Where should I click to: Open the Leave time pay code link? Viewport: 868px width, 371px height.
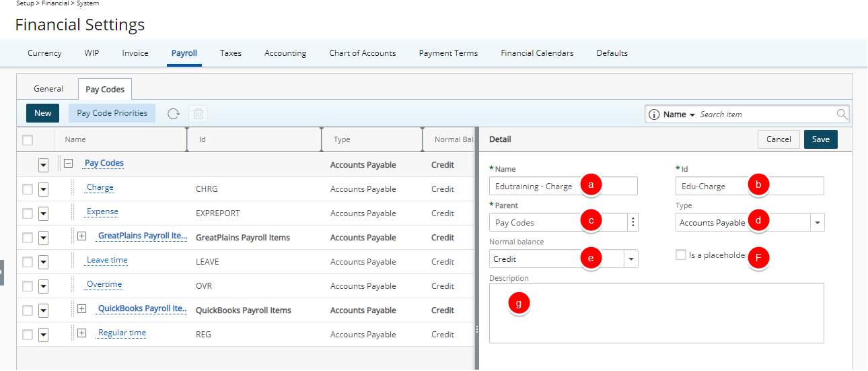(107, 261)
